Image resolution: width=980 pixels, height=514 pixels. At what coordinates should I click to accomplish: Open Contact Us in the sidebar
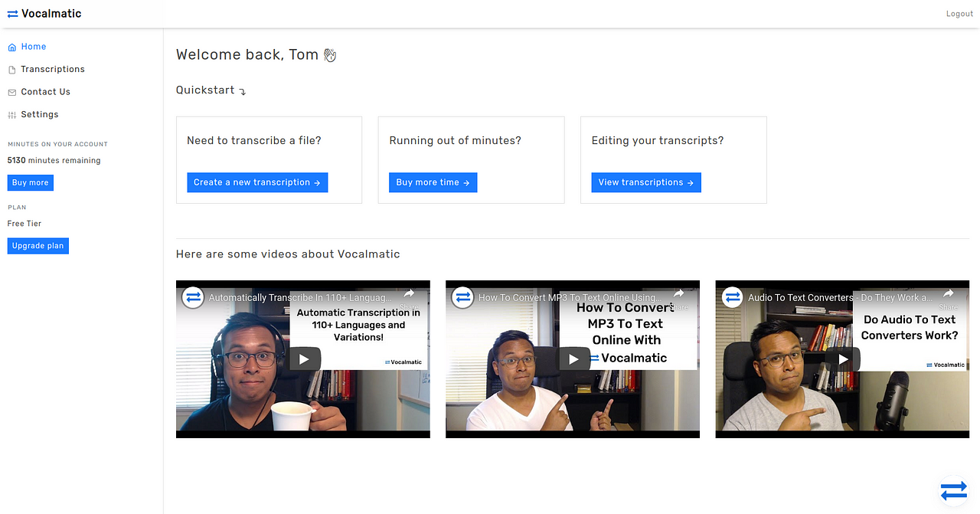coord(46,92)
